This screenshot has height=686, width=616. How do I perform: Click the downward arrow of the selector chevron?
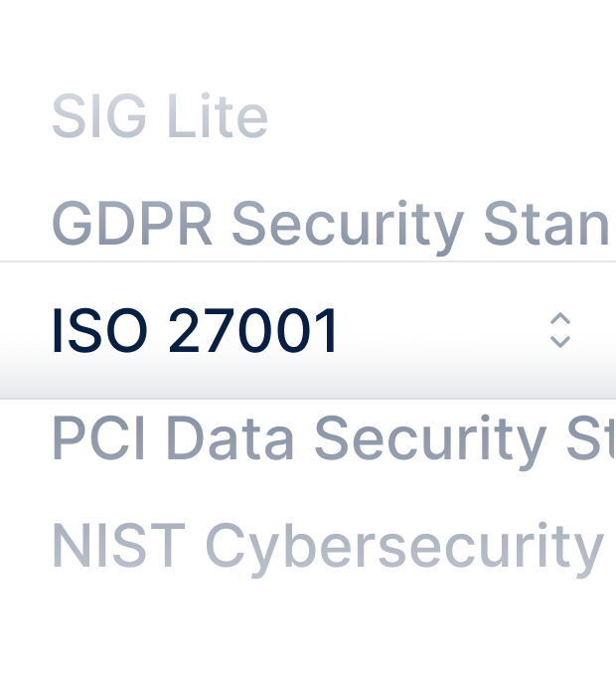point(560,341)
